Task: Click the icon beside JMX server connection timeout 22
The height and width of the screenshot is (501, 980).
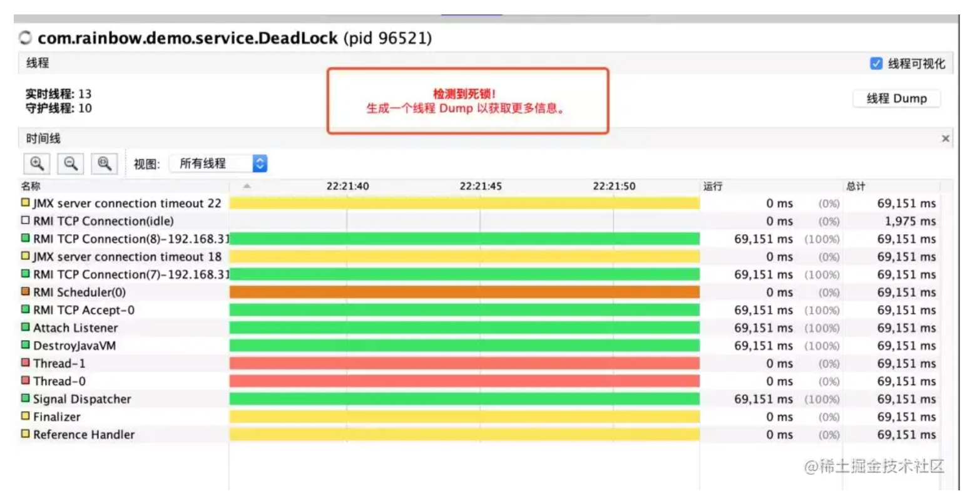Action: (x=26, y=202)
